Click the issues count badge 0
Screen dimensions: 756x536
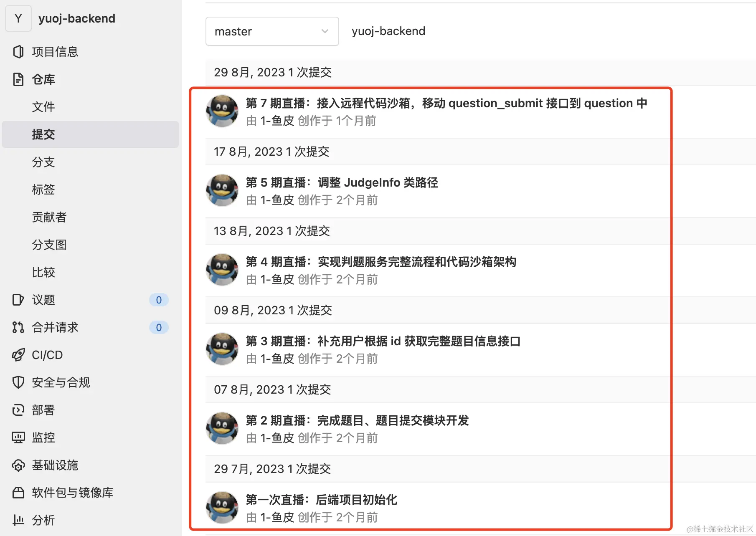(x=159, y=300)
